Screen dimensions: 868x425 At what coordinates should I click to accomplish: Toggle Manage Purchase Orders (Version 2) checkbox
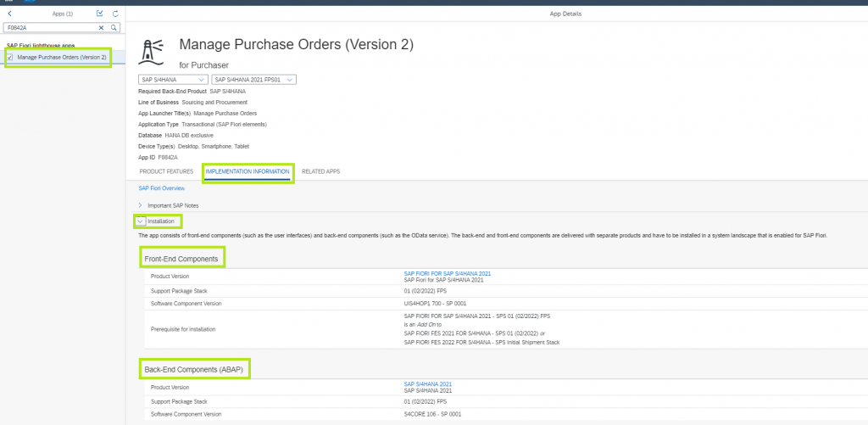10,57
